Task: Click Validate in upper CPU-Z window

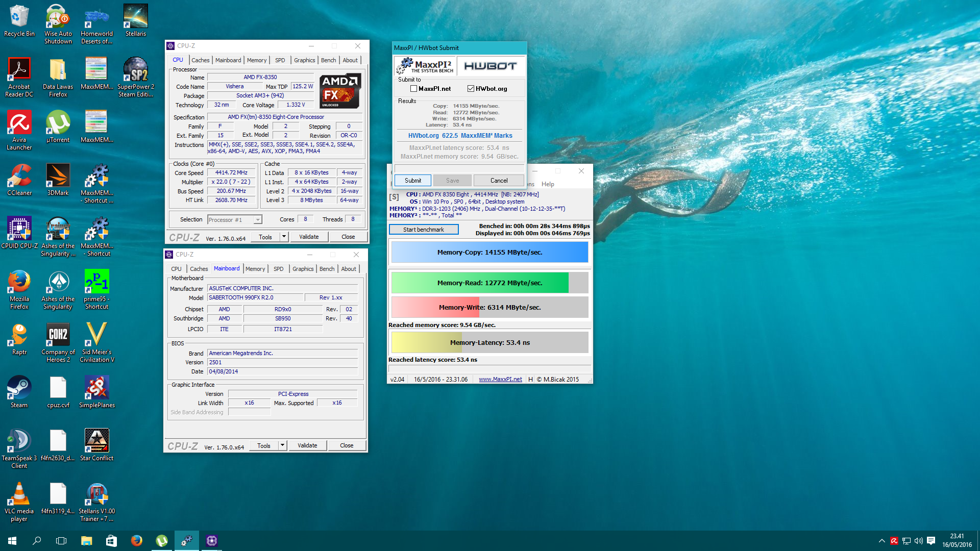Action: pyautogui.click(x=309, y=237)
